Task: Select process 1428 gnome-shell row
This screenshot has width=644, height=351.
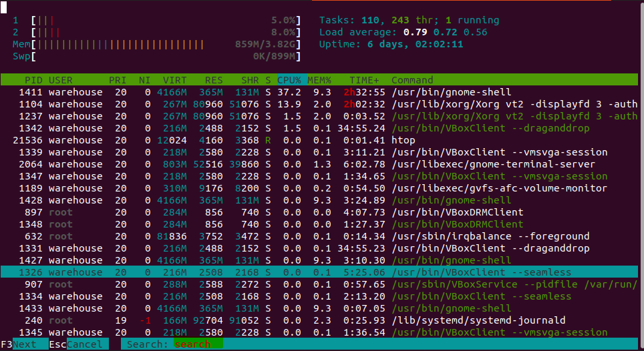Action: click(319, 200)
